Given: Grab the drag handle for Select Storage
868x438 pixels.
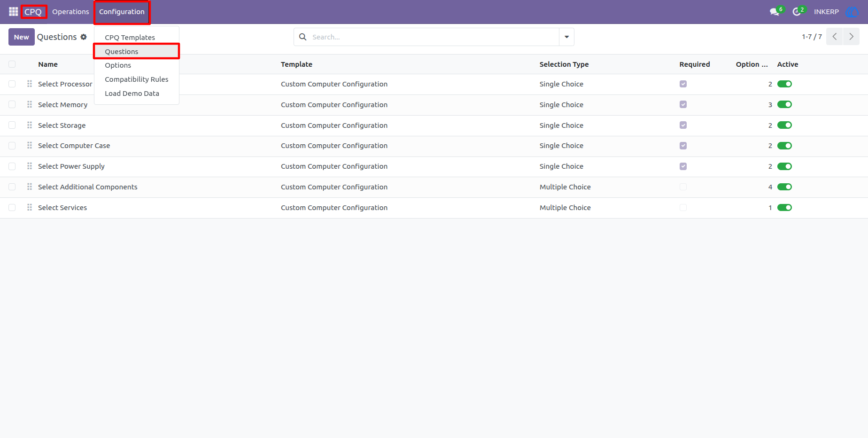Looking at the screenshot, I should coord(30,125).
